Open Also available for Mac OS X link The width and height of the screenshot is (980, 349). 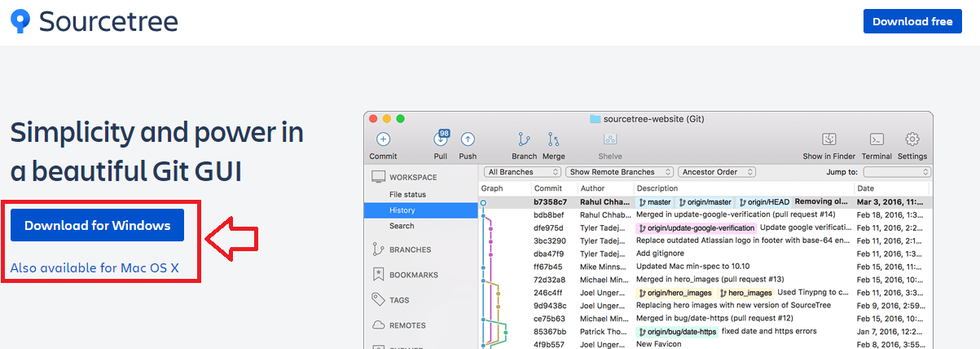pos(94,267)
